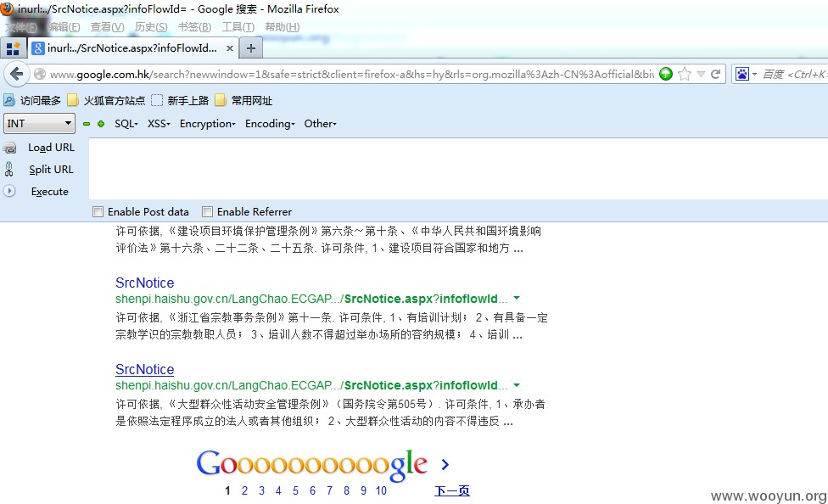The height and width of the screenshot is (504, 828).
Task: Expand the Encryption menu
Action: 208,124
